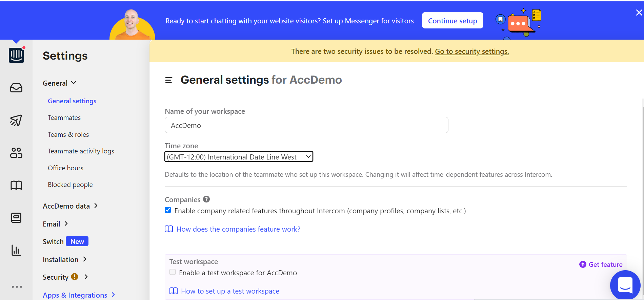Open Teammate activity logs
This screenshot has height=300, width=644.
pos(81,151)
